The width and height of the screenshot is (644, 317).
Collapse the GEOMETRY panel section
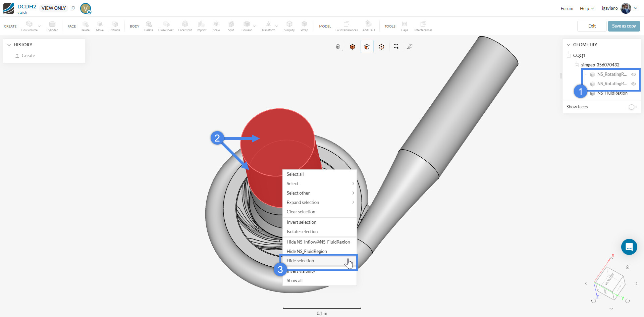tap(568, 44)
